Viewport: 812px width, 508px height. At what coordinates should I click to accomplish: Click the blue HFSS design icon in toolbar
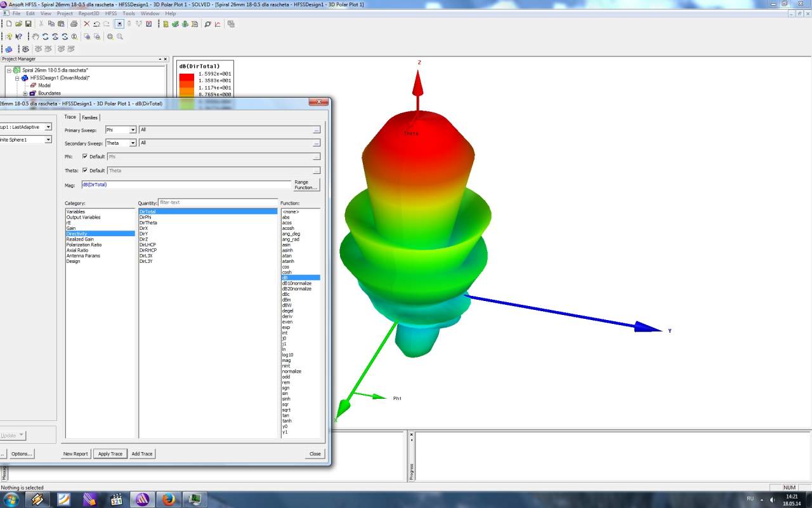point(9,49)
